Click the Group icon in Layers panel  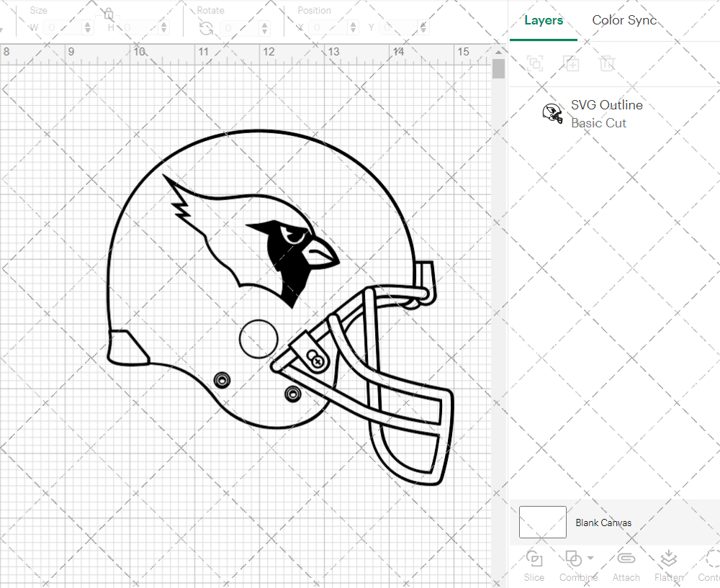point(535,63)
